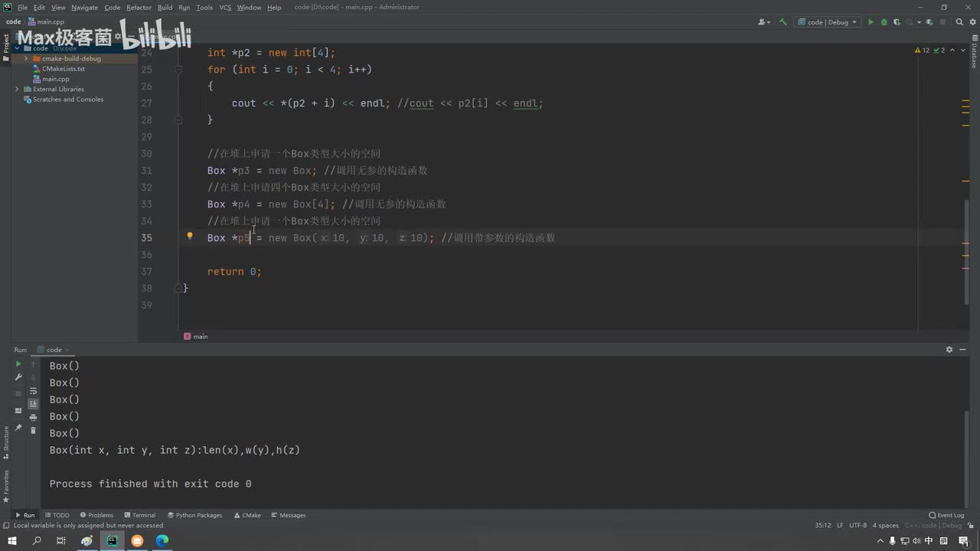This screenshot has height=551, width=980.
Task: Change line separator LF in status bar
Action: pyautogui.click(x=840, y=526)
